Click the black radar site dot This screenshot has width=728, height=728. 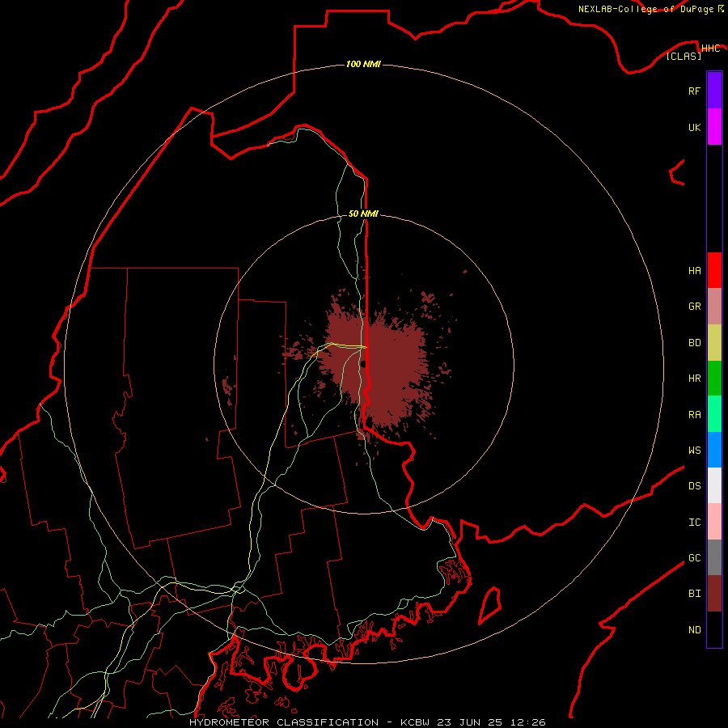(363, 364)
